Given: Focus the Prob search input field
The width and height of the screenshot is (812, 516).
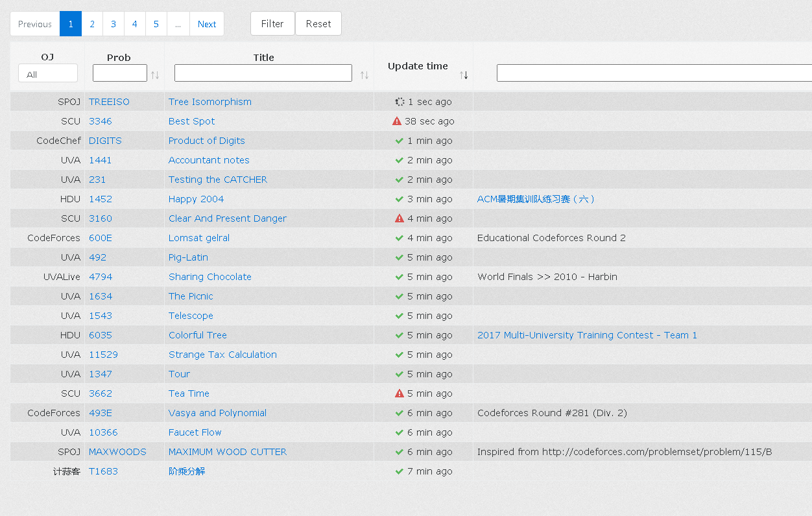Looking at the screenshot, I should [x=120, y=73].
